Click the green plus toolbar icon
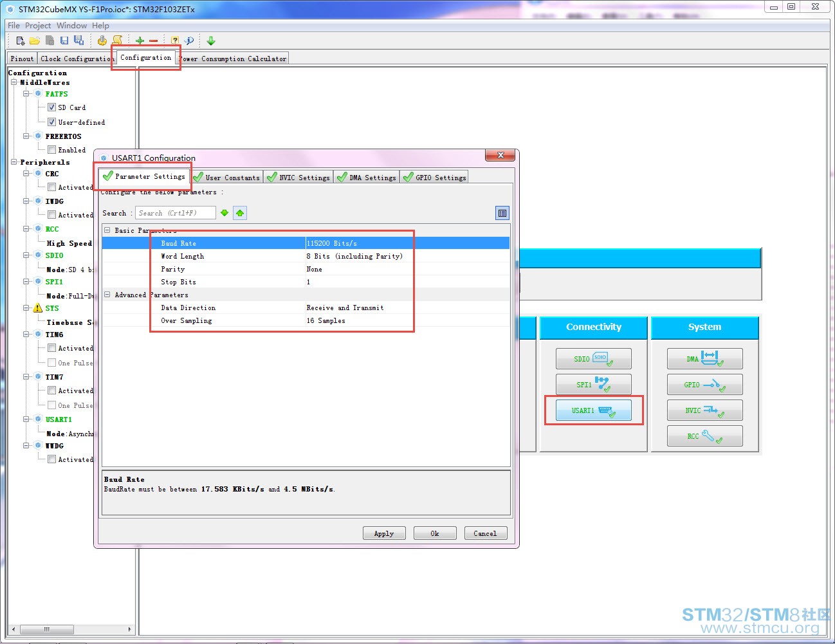Image resolution: width=835 pixels, height=644 pixels. 140,41
